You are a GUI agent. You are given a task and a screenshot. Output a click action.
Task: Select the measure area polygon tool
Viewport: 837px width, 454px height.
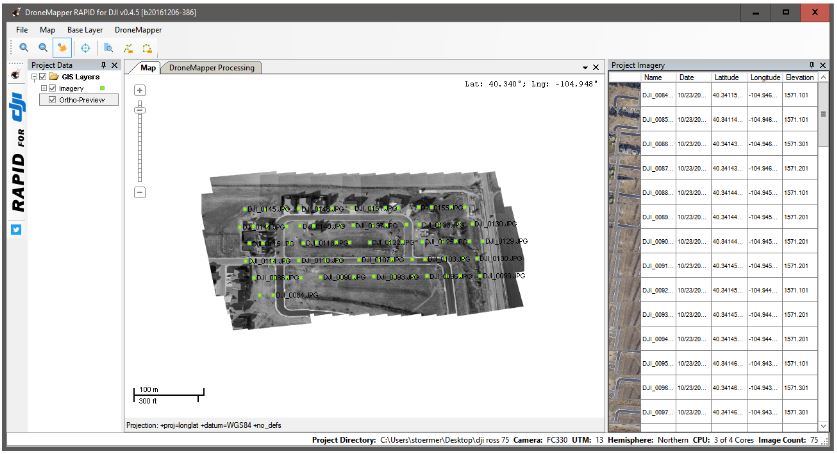coord(147,48)
